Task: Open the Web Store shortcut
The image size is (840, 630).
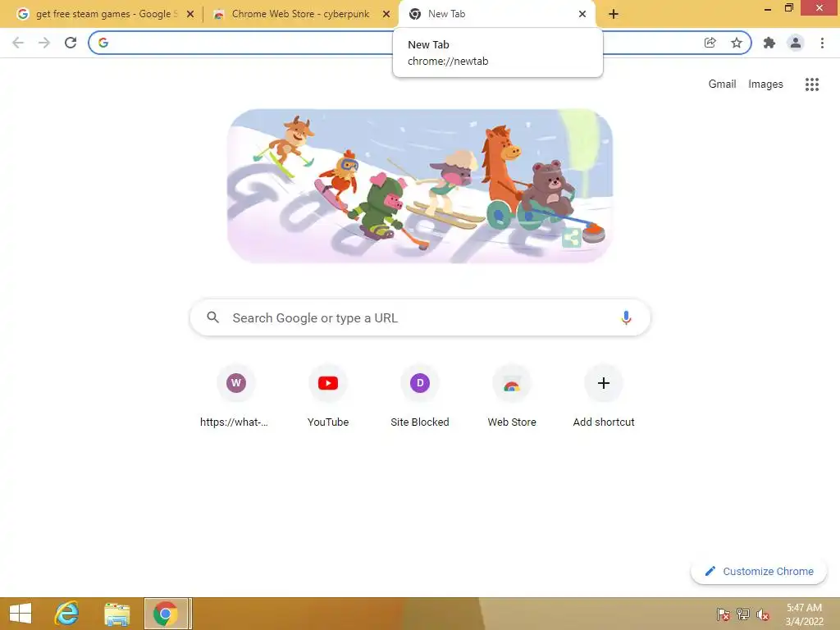Action: coord(512,396)
